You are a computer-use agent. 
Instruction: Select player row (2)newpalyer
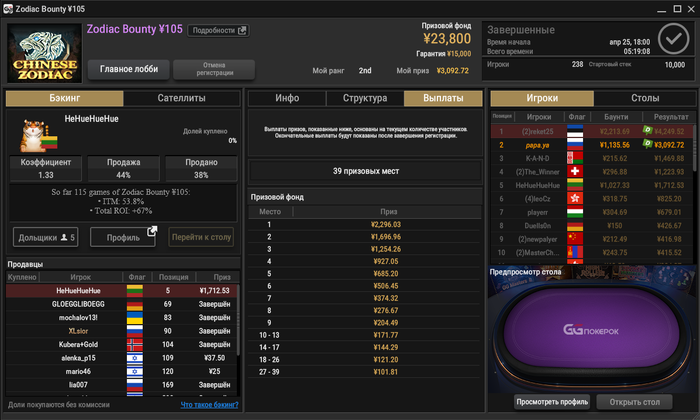[x=592, y=239]
